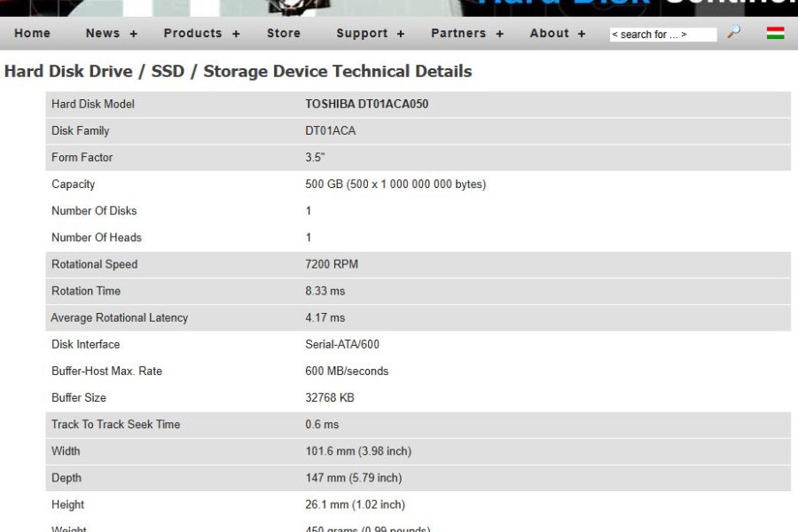Click the 'Disk Interface' label
The width and height of the screenshot is (798, 532).
[x=85, y=345]
